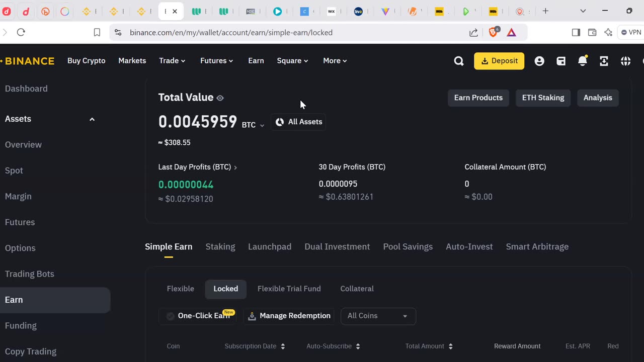Expand the More menu

coord(335,61)
